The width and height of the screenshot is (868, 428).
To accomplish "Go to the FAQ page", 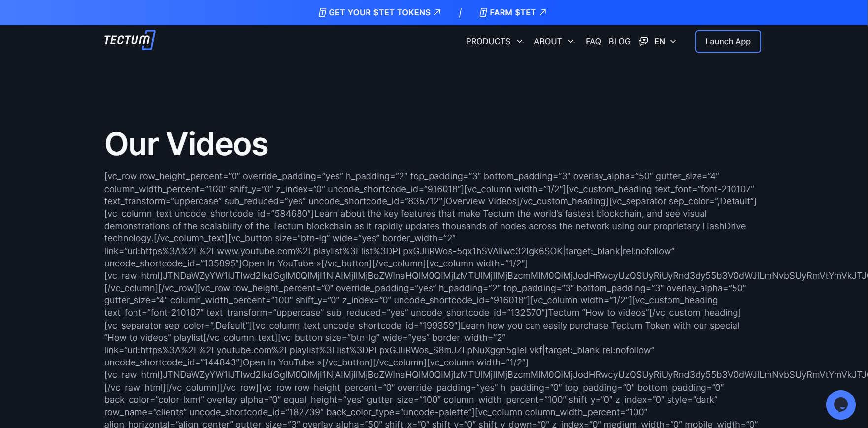I will (x=593, y=42).
